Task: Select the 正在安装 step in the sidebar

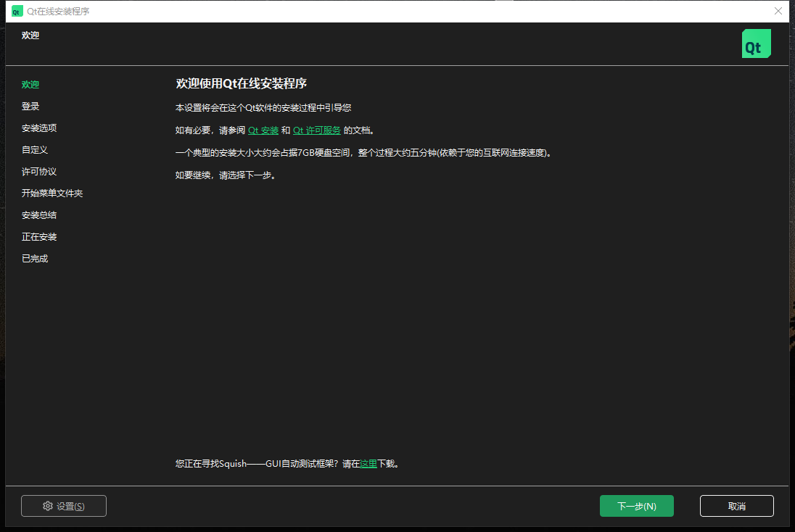Action: [x=39, y=236]
